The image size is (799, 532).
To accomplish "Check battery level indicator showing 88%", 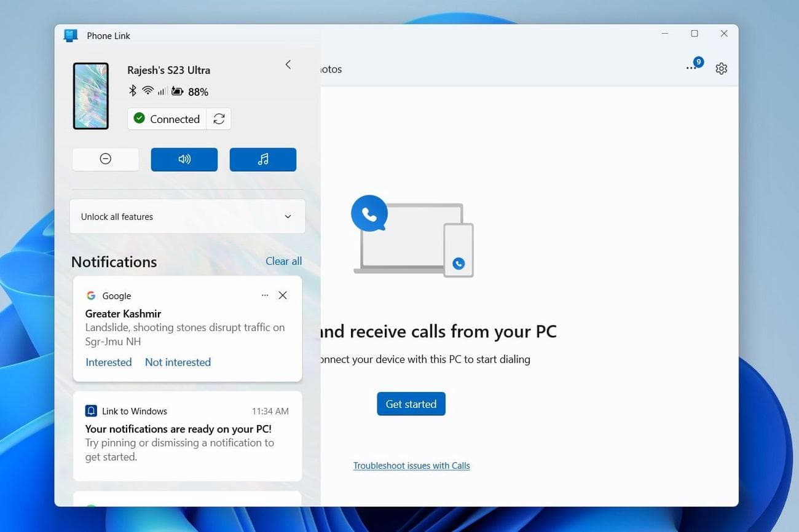I will 189,91.
